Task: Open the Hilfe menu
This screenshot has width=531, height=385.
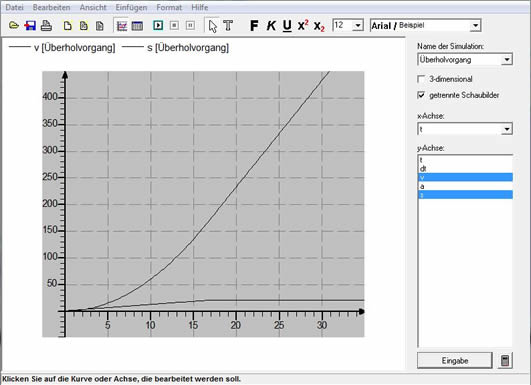Action: point(199,7)
